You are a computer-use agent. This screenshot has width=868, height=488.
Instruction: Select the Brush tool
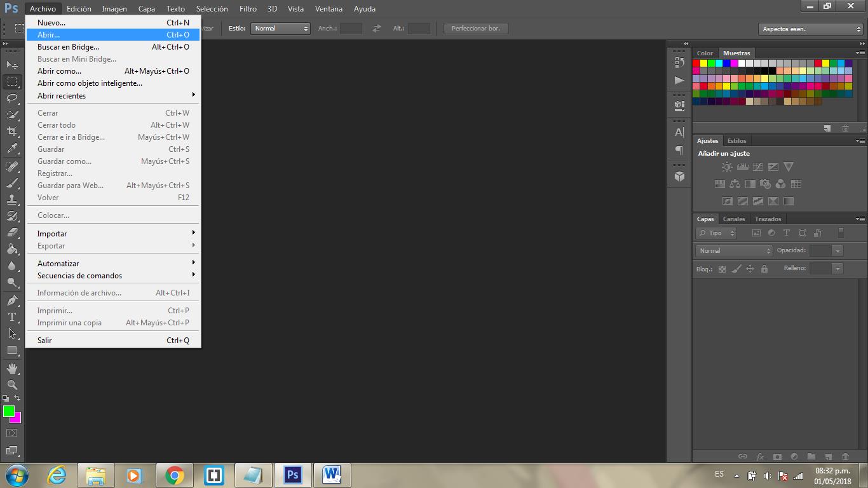(12, 183)
